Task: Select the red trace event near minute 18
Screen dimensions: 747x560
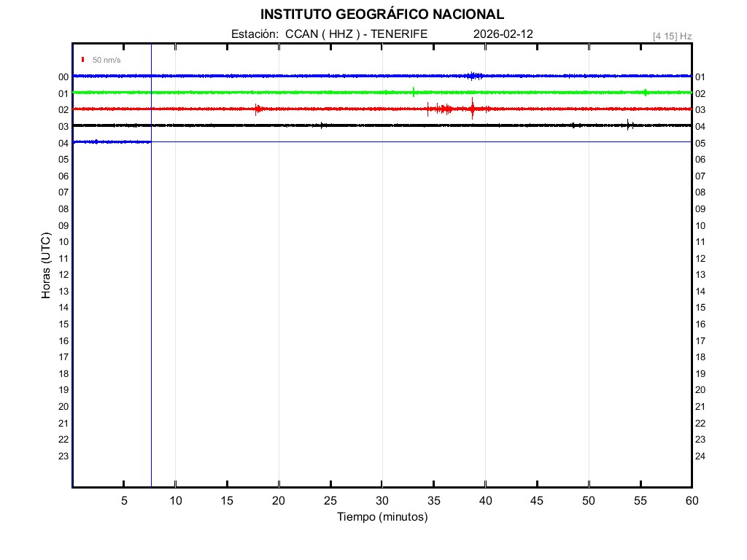Action: 257,109
